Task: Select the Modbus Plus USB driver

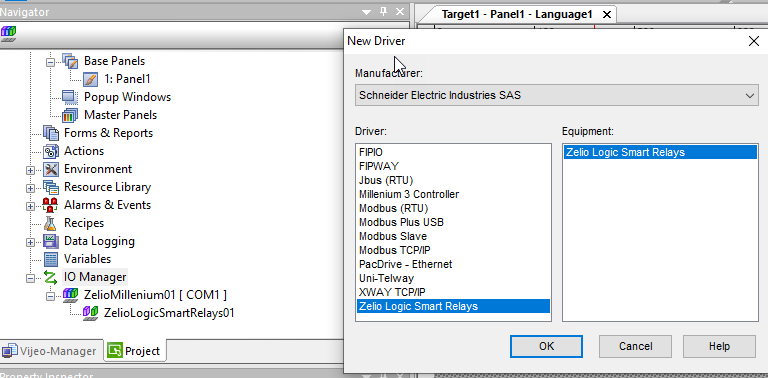Action: (x=453, y=222)
